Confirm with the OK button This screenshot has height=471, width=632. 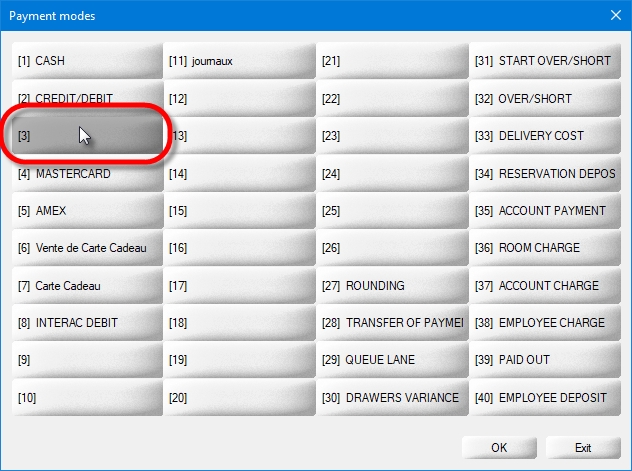499,447
